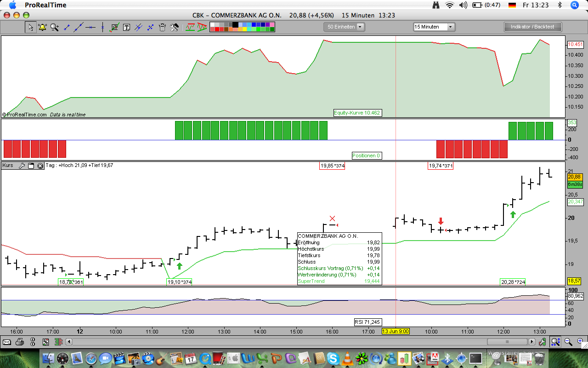The width and height of the screenshot is (588, 368).
Task: Open the Apple menu
Action: (x=12, y=5)
